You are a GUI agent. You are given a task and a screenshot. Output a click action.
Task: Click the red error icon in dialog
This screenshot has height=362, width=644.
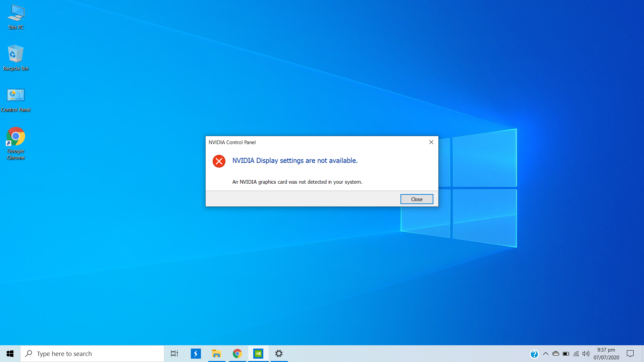(x=219, y=161)
